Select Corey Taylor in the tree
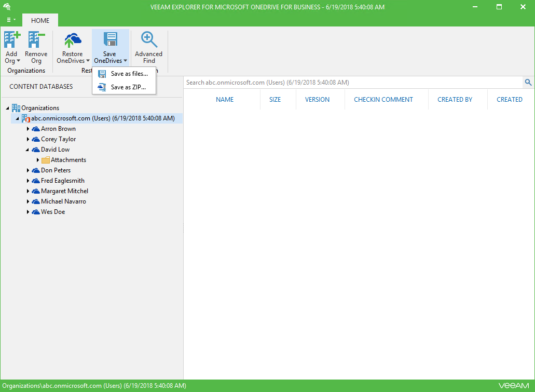The width and height of the screenshot is (535, 392). click(x=58, y=139)
